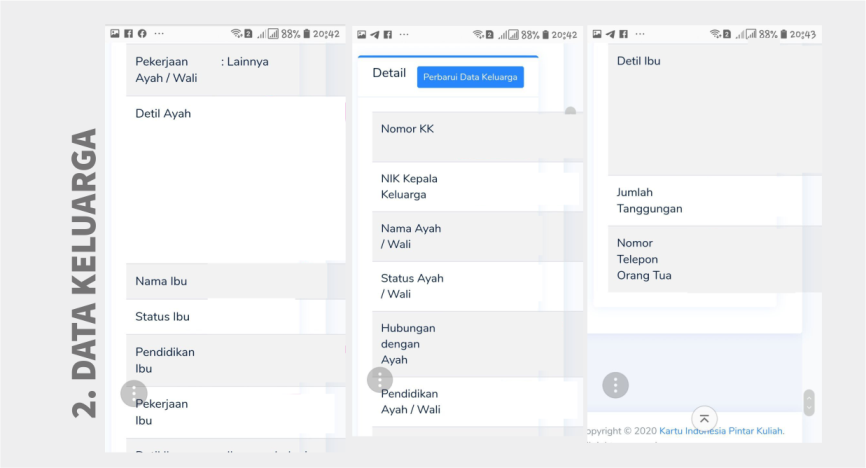Viewport: 866px width, 468px height.
Task: Click the ': Lainnya' value
Action: point(245,61)
